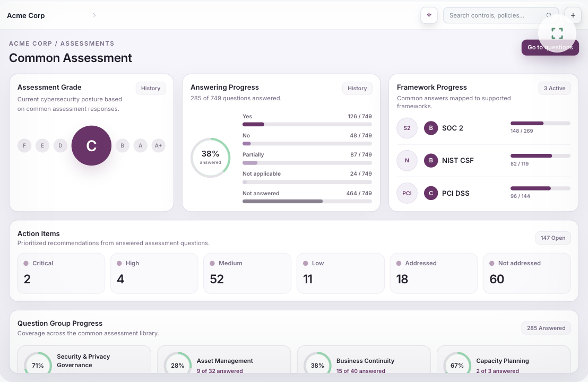Click the SOC 2 progress bar
The height and width of the screenshot is (382, 588).
pos(540,123)
